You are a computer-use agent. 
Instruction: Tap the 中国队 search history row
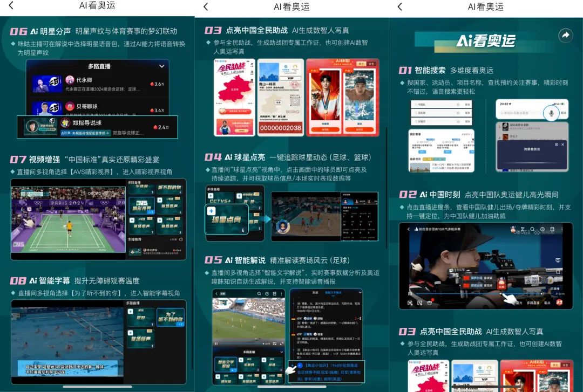point(442,105)
